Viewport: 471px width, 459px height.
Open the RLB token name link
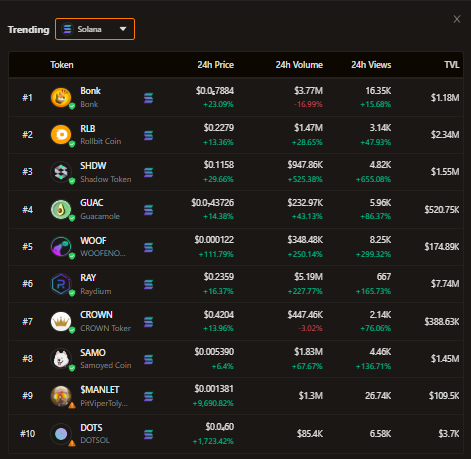(88, 128)
